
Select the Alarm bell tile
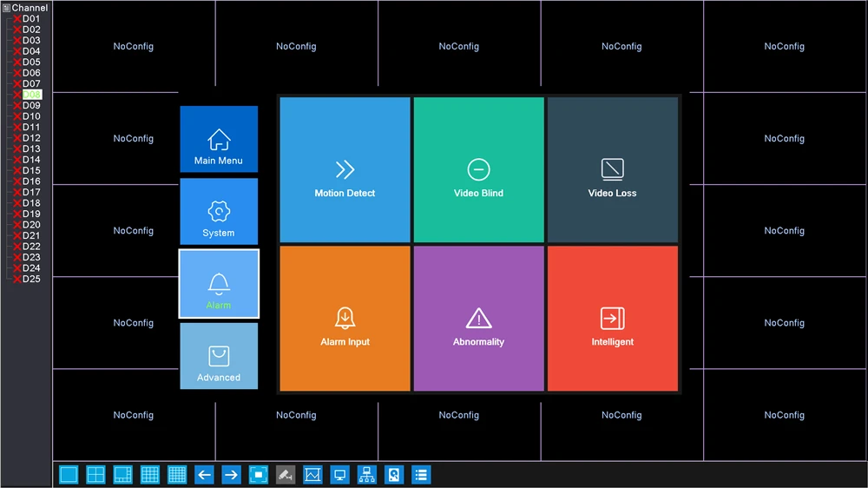click(219, 284)
